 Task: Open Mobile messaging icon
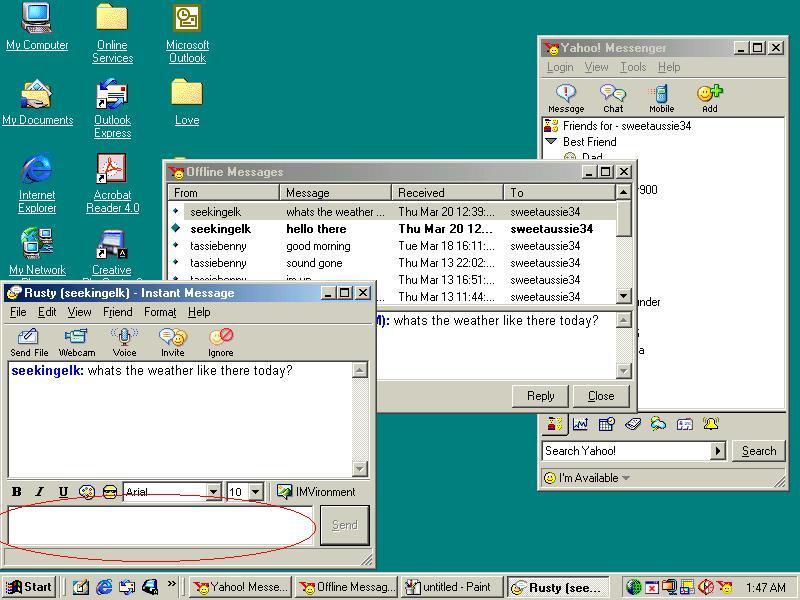[661, 97]
